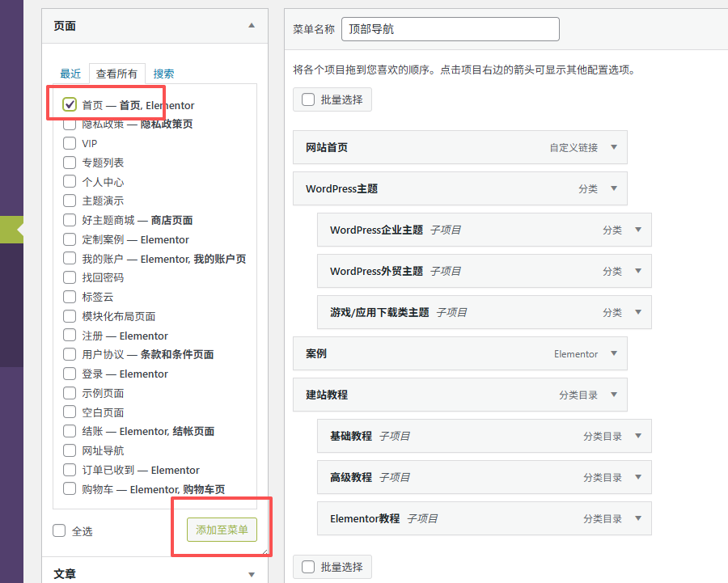Image resolution: width=728 pixels, height=583 pixels.
Task: Check the 我的账户 page checkbox
Action: pos(70,258)
